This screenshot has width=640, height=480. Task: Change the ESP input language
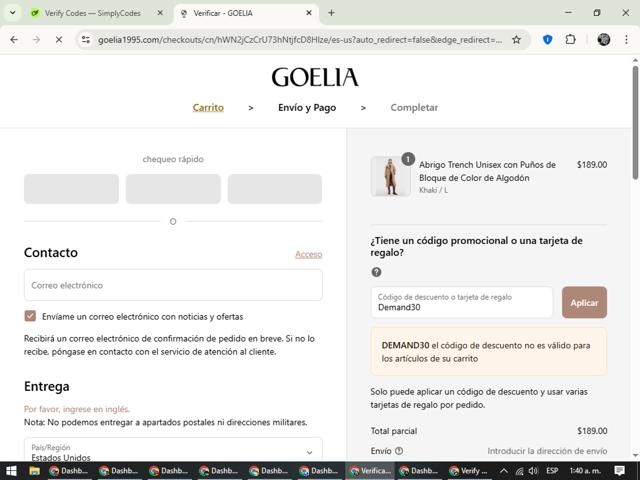tap(552, 471)
